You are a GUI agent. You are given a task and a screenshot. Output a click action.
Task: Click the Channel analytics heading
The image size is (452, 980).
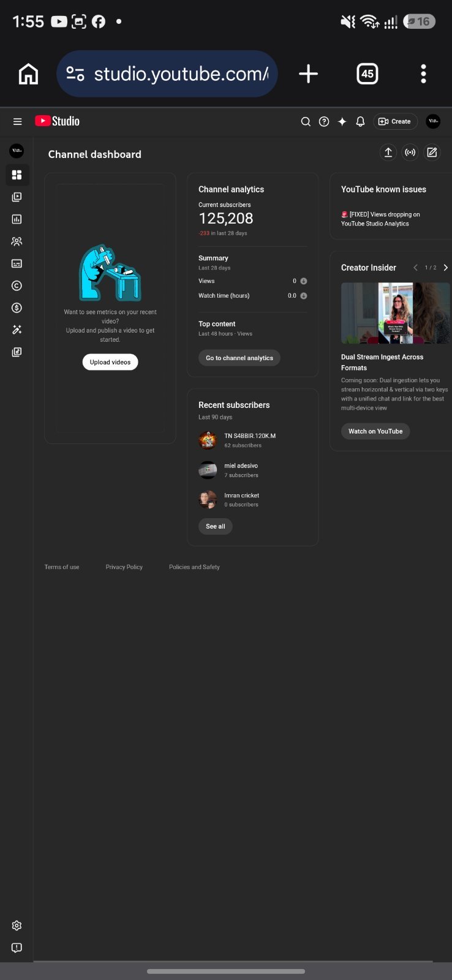click(x=231, y=189)
